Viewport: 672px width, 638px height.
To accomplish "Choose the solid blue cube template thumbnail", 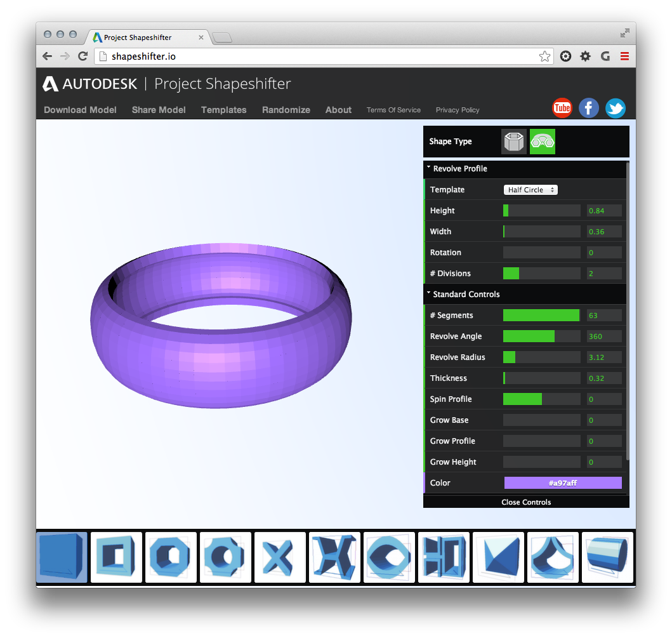I will [62, 557].
